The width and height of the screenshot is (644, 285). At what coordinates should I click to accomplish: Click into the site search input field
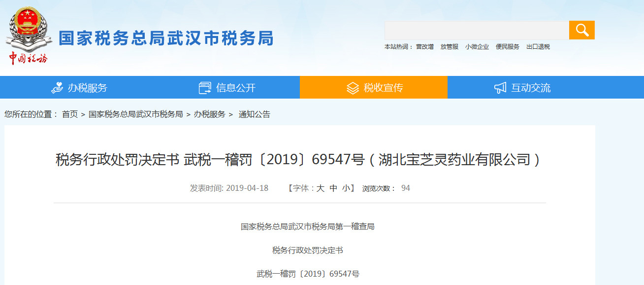(476, 30)
